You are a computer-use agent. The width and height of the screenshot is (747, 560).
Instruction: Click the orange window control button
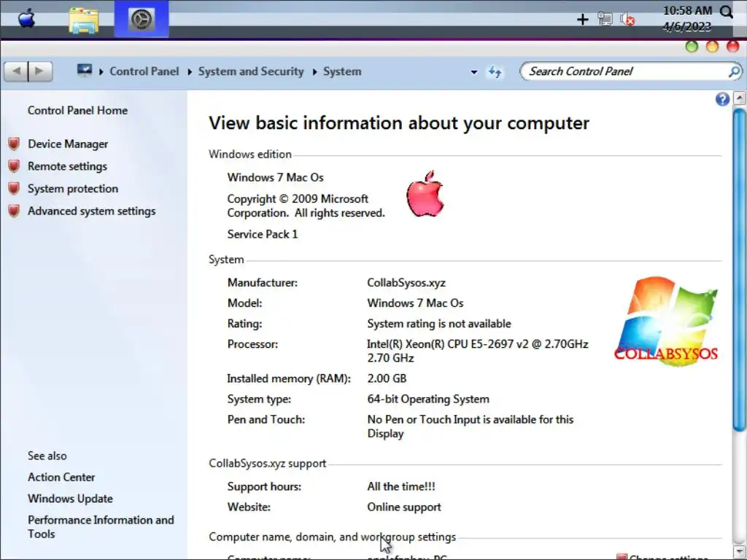pos(712,47)
